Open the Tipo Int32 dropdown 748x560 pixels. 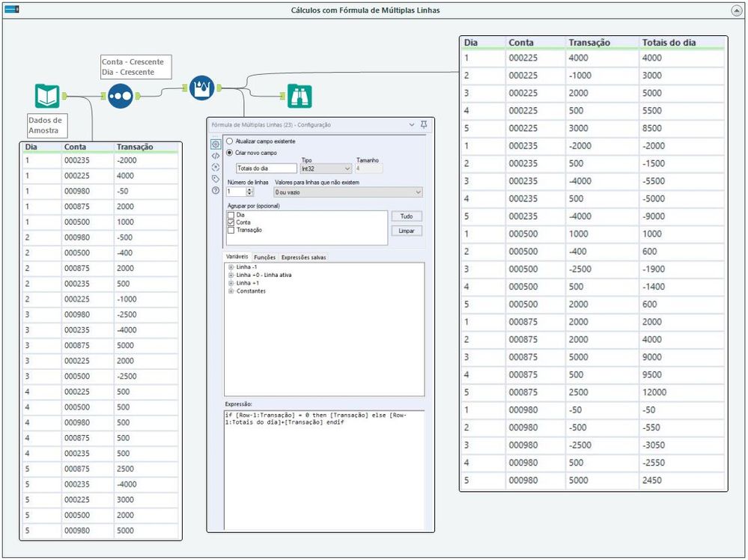tap(325, 169)
